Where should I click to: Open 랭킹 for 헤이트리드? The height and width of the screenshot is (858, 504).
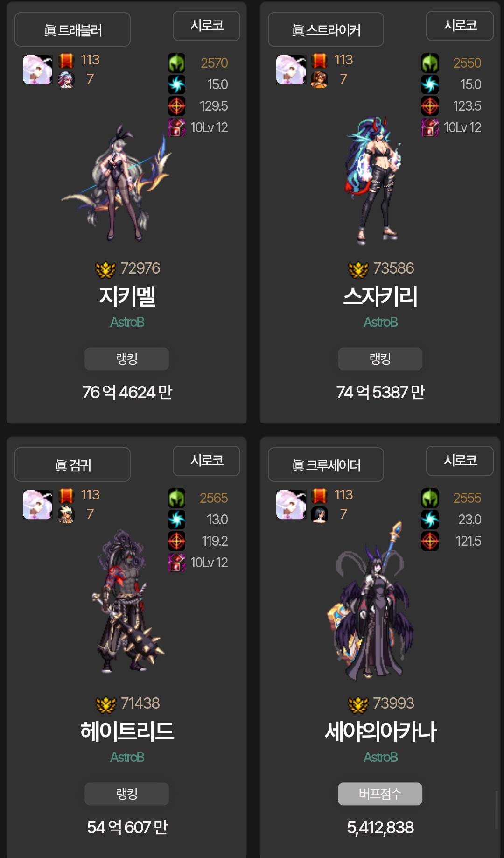coord(126,794)
